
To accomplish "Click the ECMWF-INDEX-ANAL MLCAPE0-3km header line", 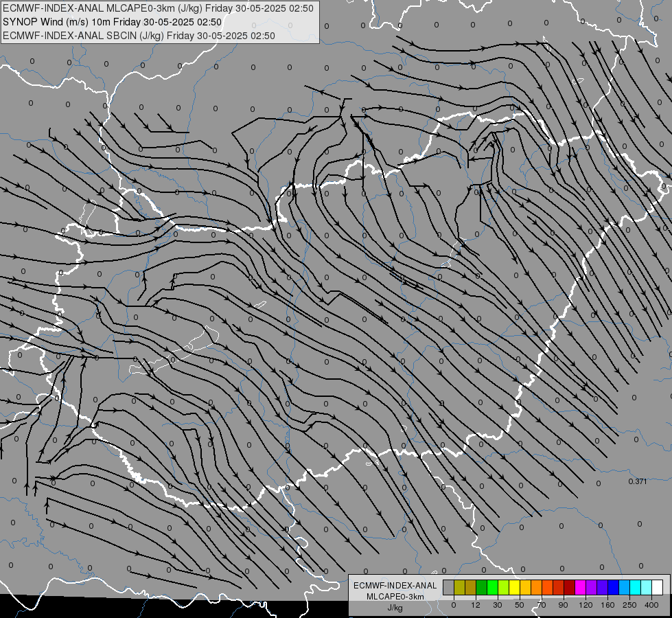I will click(158, 8).
